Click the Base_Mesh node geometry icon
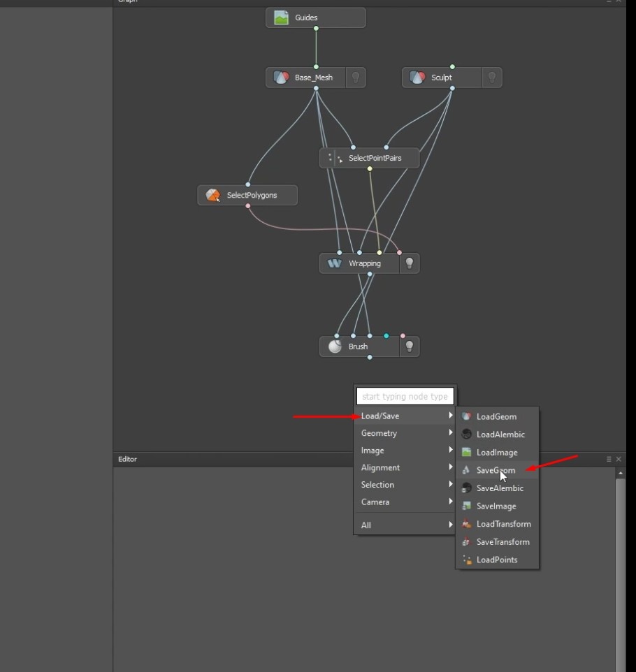 [x=281, y=78]
